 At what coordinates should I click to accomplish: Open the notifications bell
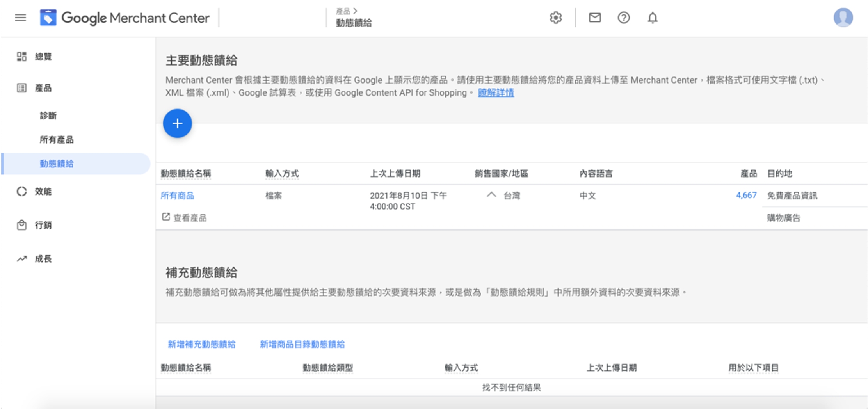(653, 18)
